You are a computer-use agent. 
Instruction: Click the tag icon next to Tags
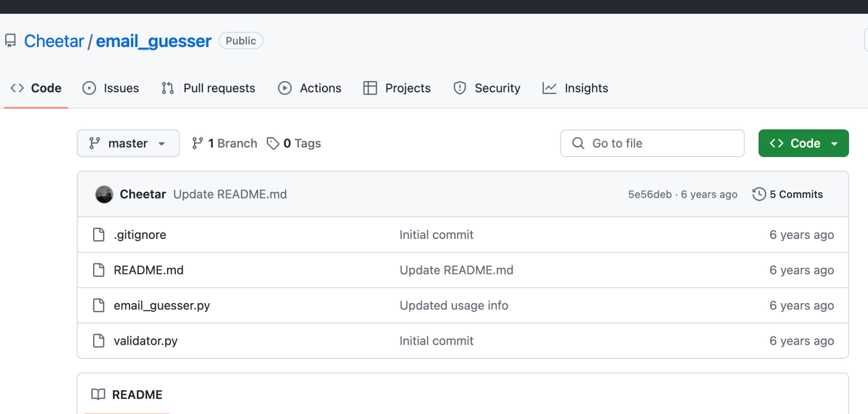(273, 143)
